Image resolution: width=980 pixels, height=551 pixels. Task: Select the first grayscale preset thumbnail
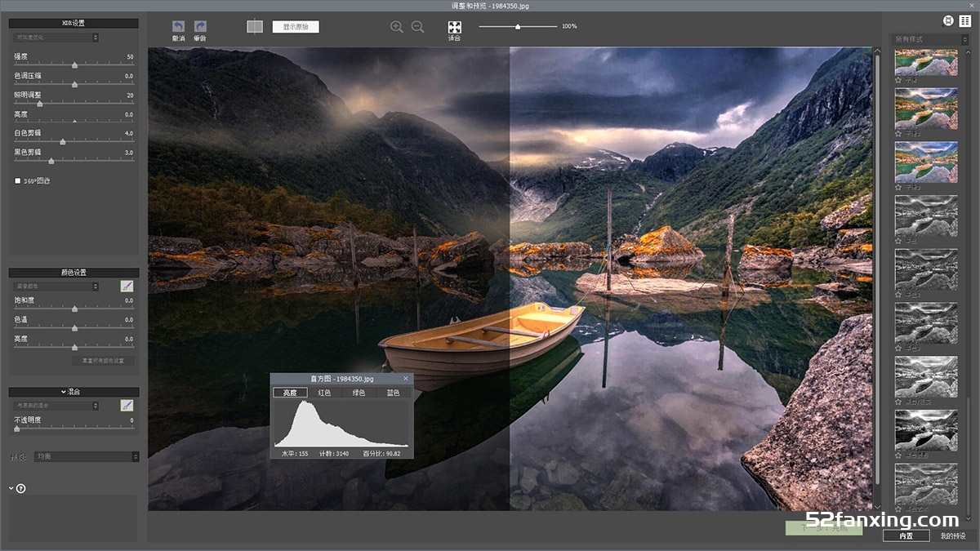(x=926, y=216)
